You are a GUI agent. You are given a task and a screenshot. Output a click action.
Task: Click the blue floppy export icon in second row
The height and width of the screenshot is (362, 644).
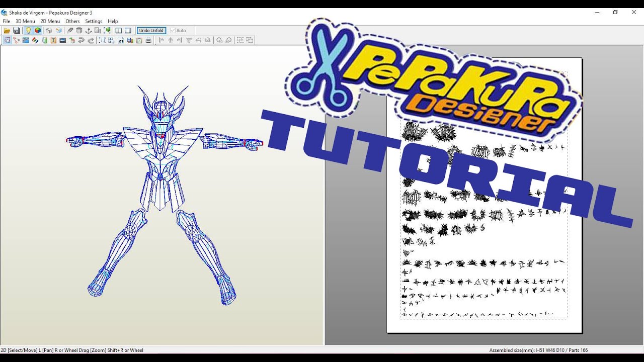(x=130, y=40)
